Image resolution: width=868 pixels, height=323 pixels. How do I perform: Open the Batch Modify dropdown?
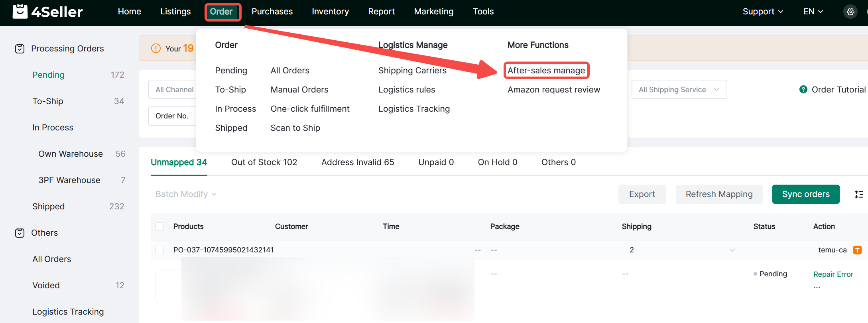click(186, 194)
